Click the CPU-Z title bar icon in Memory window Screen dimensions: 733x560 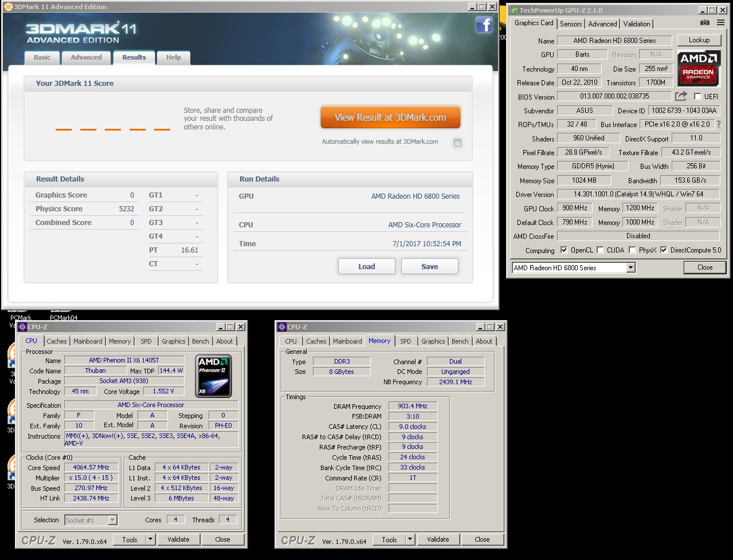click(x=282, y=327)
